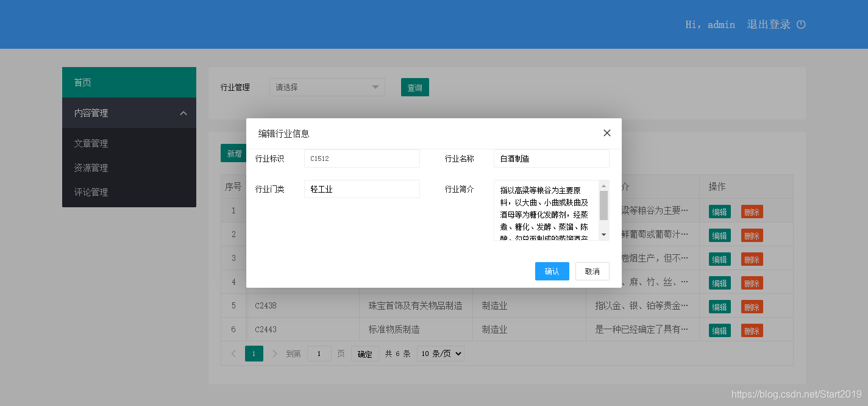Click the C2443 table cell

coord(303,329)
